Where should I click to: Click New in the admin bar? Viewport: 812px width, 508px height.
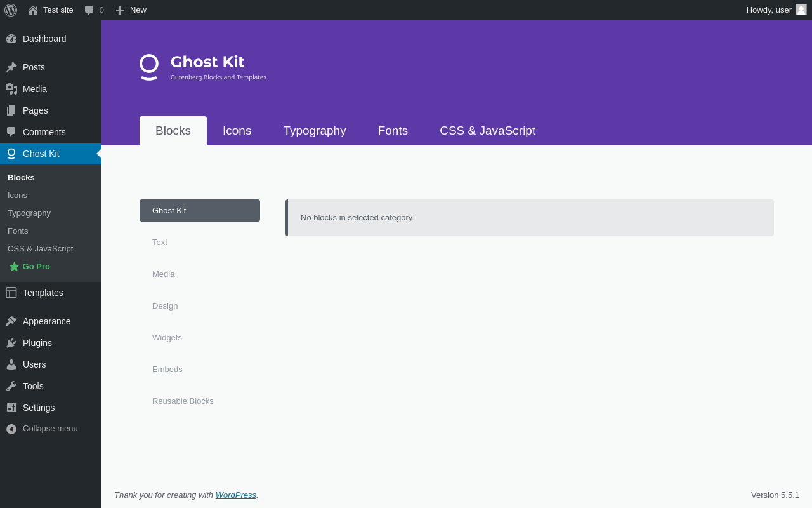(x=138, y=10)
